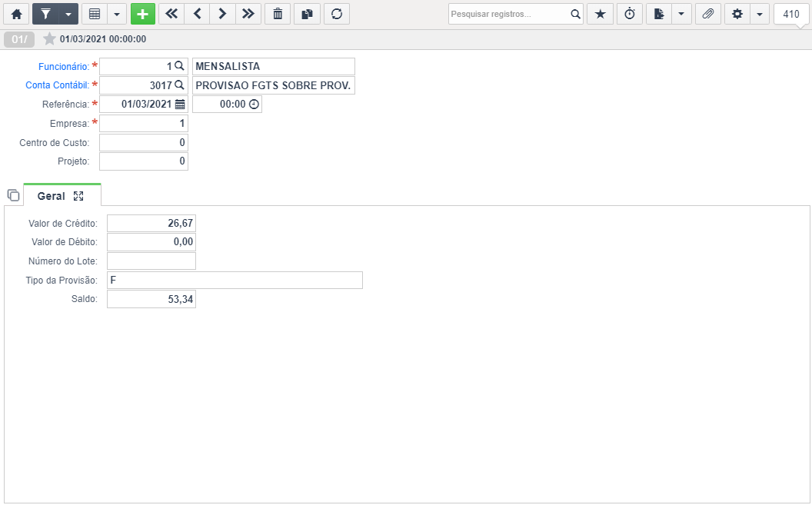Click the Projeto field
The height and width of the screenshot is (505, 812).
144,161
